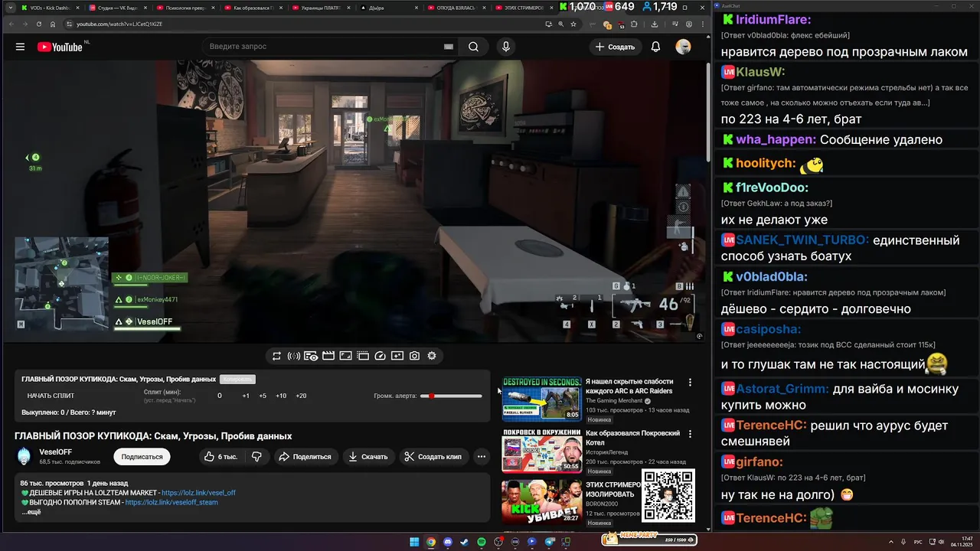Click the clapperboard cinema mode icon
This screenshot has width=980, height=551.
pos(328,356)
